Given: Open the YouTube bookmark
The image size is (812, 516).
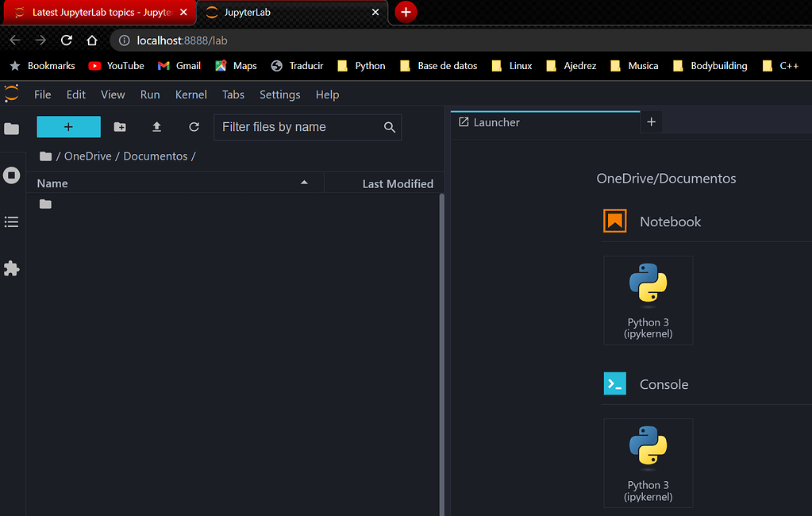Looking at the screenshot, I should click(x=117, y=66).
